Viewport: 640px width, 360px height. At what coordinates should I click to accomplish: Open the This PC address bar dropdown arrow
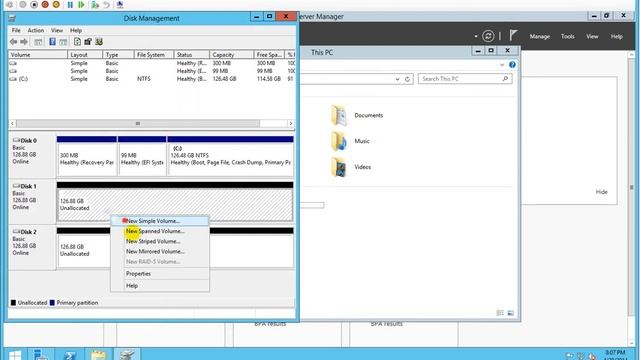pos(397,79)
